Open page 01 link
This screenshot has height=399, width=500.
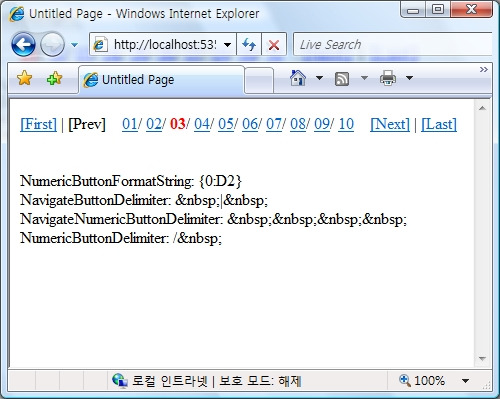(x=130, y=124)
